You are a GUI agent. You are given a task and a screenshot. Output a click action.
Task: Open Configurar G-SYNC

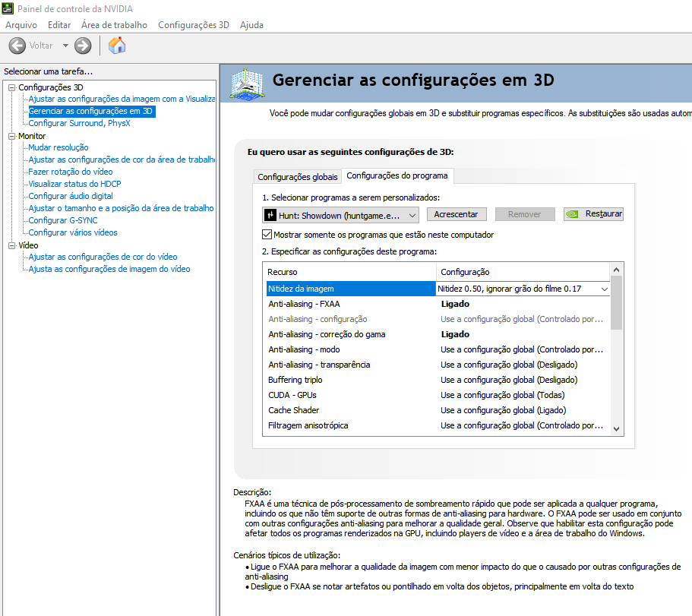tap(63, 220)
